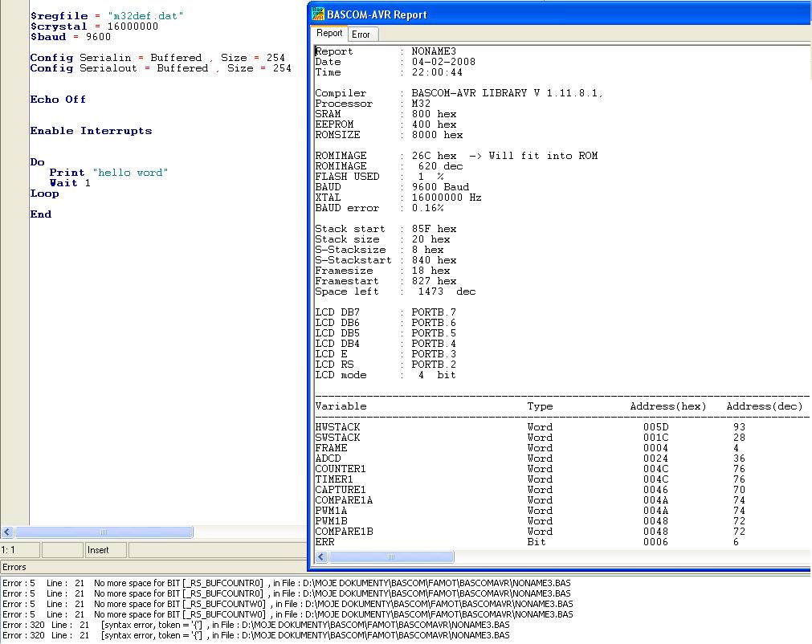
Task: Click the Wait 1 statement
Action: [70, 183]
